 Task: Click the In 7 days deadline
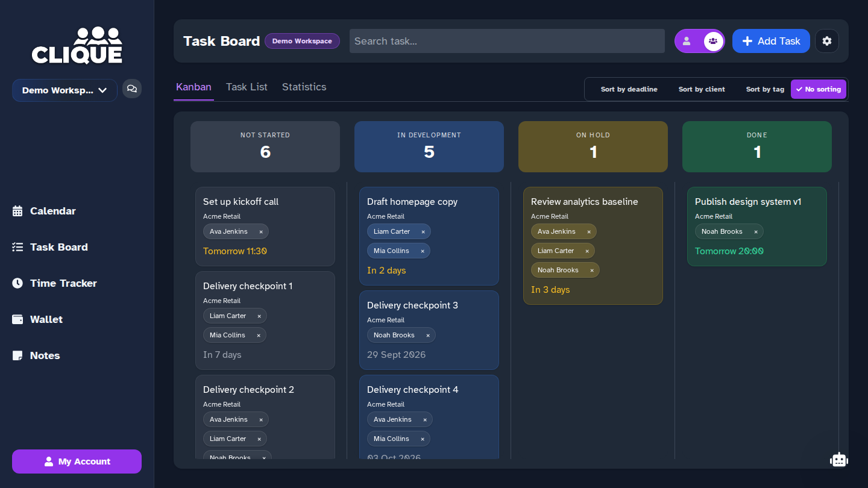click(222, 355)
